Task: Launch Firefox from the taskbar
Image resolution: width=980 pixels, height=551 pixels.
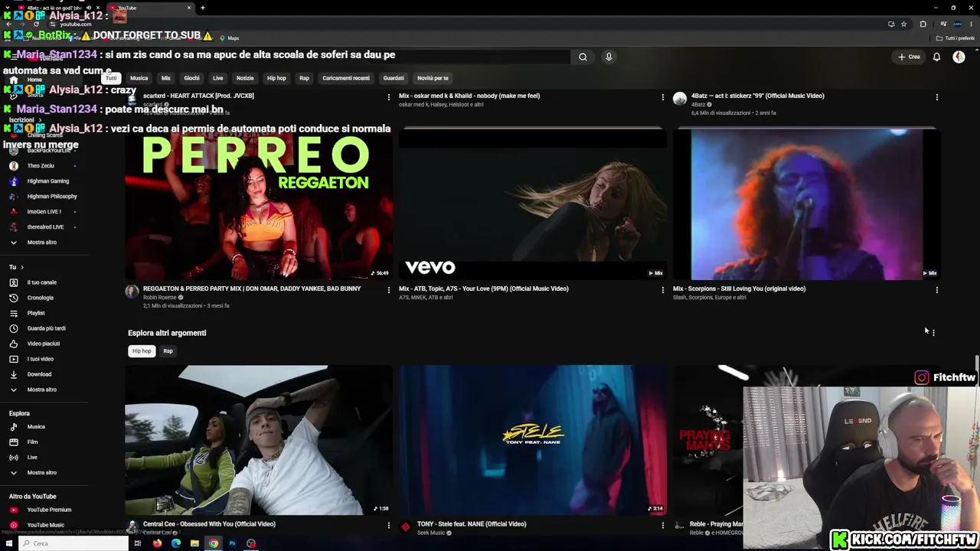Action: click(x=157, y=543)
